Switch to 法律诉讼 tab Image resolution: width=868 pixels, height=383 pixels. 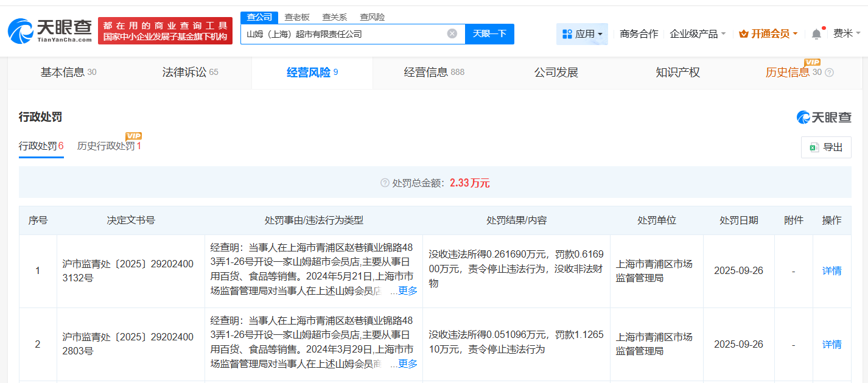190,72
